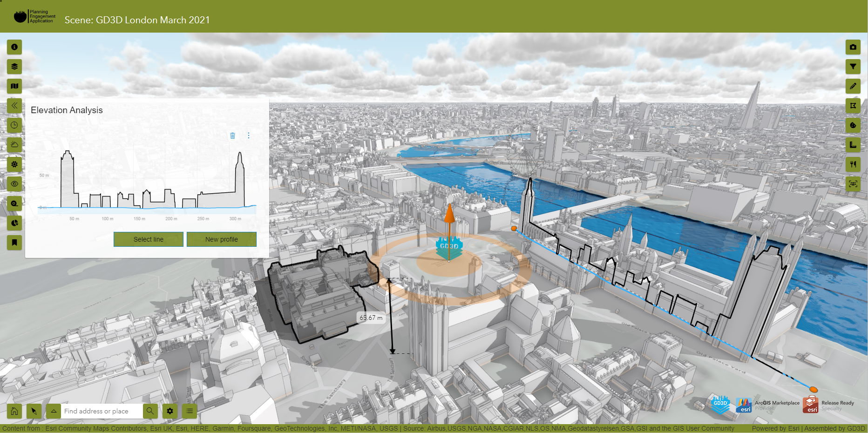Click the New profile button
868x433 pixels.
click(x=222, y=239)
